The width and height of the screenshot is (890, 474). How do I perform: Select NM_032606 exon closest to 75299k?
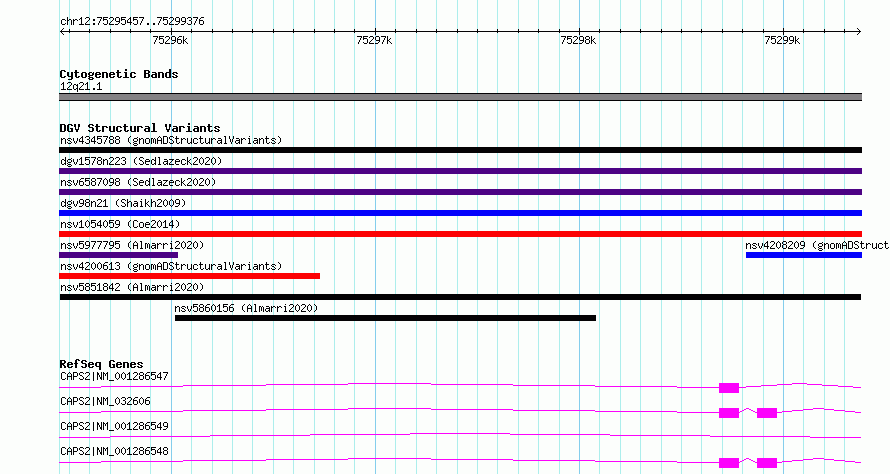tap(767, 413)
